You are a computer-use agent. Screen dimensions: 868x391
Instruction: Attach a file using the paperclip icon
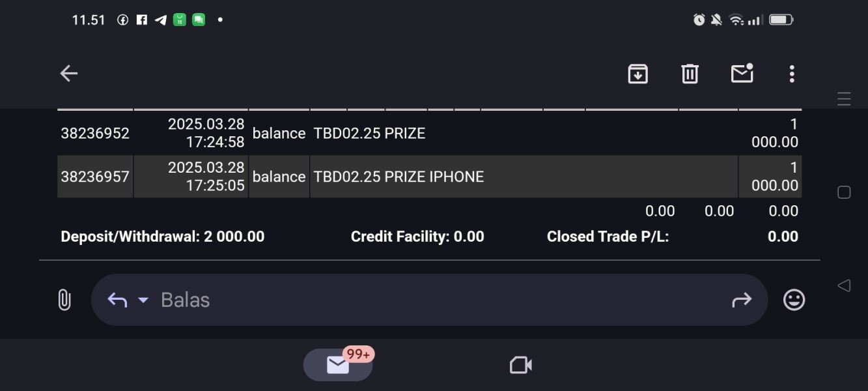[x=64, y=300]
